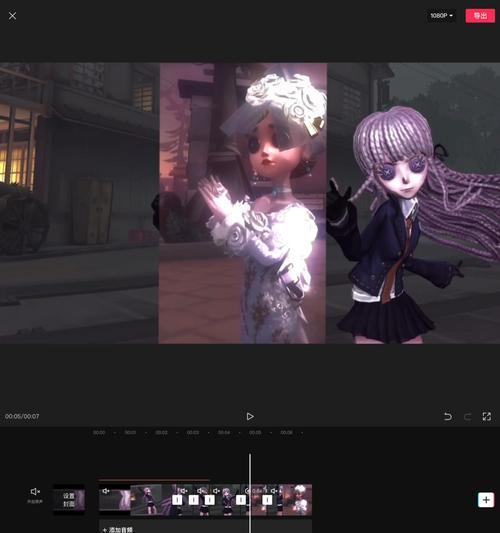The width and height of the screenshot is (500, 533).
Task: Open 设置封面 cover thumbnail
Action: (x=69, y=500)
